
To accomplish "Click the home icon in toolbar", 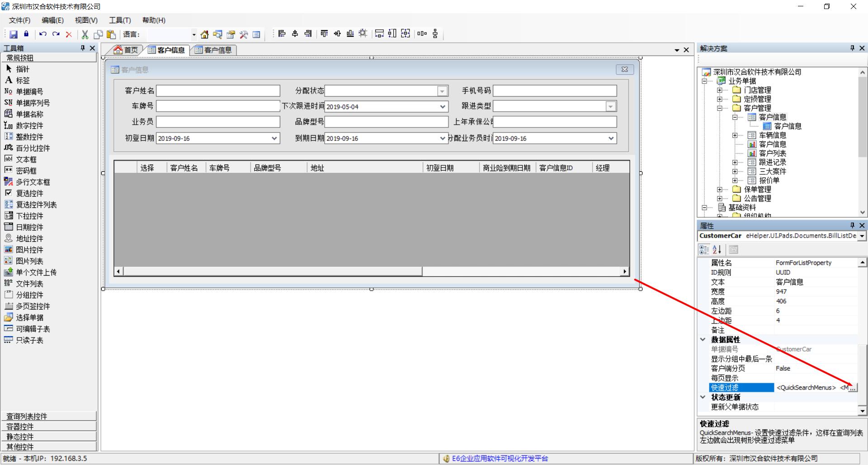I will [204, 34].
